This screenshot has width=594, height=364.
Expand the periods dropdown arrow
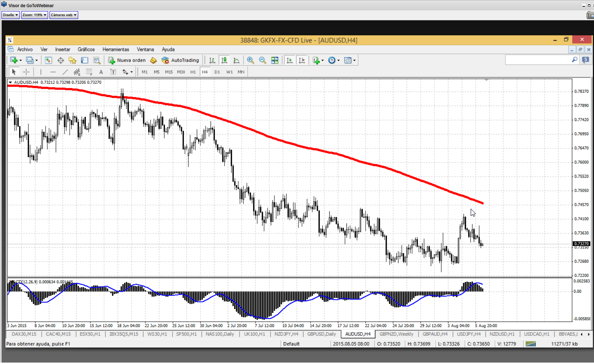tap(338, 60)
